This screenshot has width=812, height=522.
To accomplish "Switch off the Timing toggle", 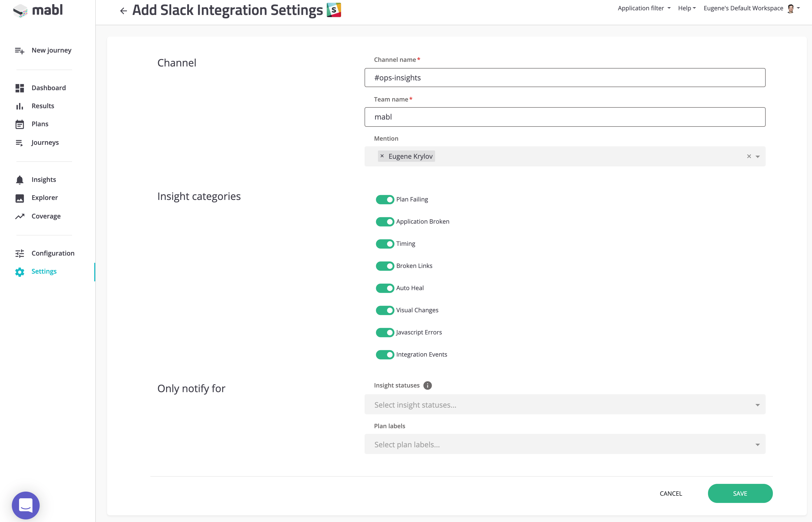I will [x=385, y=244].
